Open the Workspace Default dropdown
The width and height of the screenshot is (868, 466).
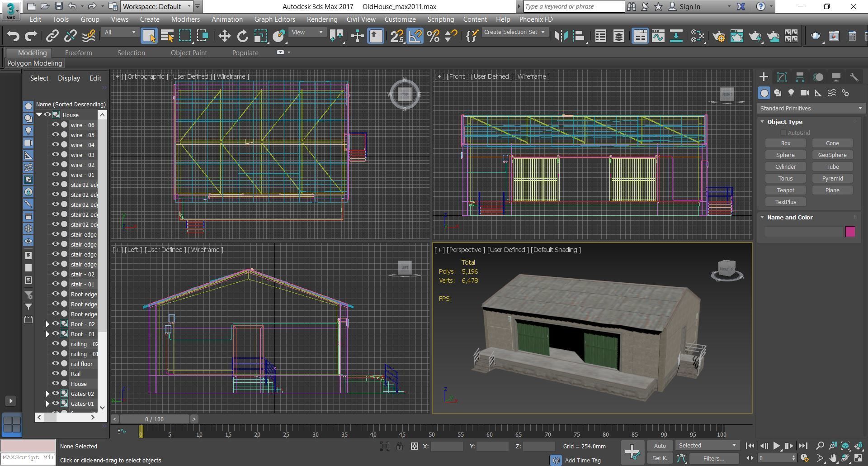157,6
